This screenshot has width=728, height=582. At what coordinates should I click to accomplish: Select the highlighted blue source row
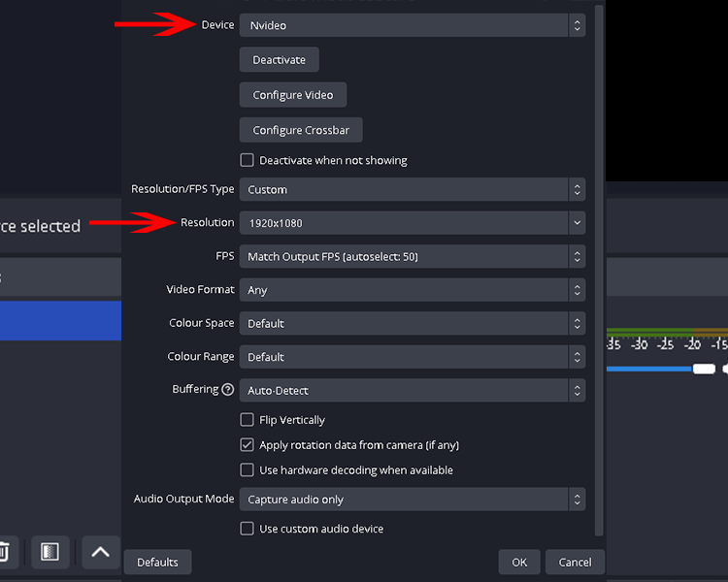tap(60, 321)
